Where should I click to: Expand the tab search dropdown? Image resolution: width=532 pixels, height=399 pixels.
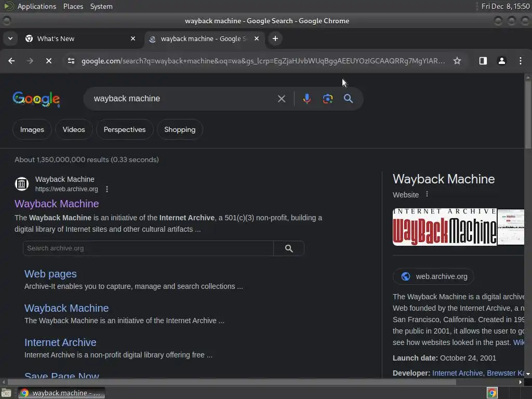[10, 38]
